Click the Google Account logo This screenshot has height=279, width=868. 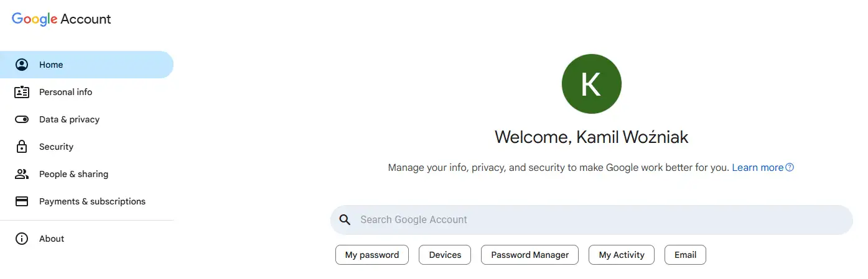pyautogui.click(x=62, y=19)
